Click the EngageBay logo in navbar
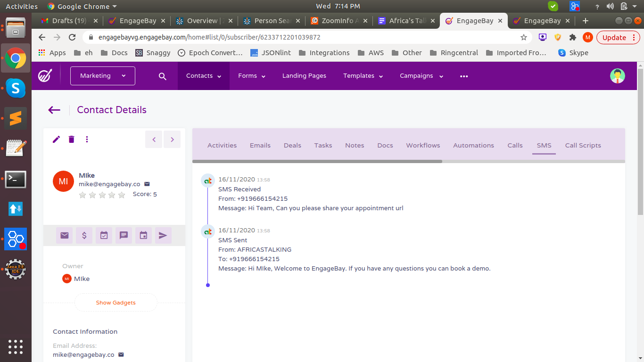The height and width of the screenshot is (362, 644). [x=45, y=75]
